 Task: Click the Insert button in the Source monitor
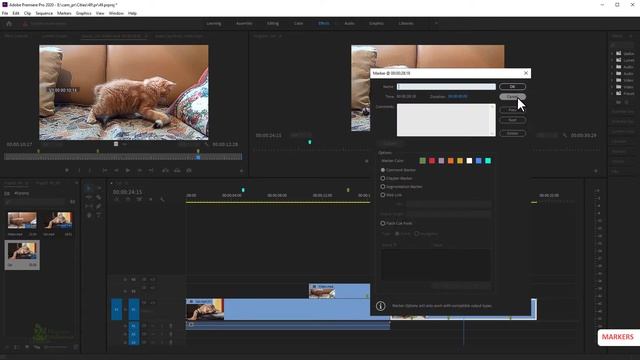click(x=165, y=170)
